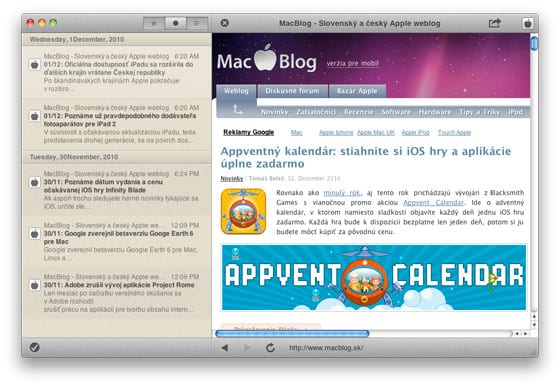560x387 pixels.
Task: Open the Bazár Apple tab
Action: (x=357, y=91)
